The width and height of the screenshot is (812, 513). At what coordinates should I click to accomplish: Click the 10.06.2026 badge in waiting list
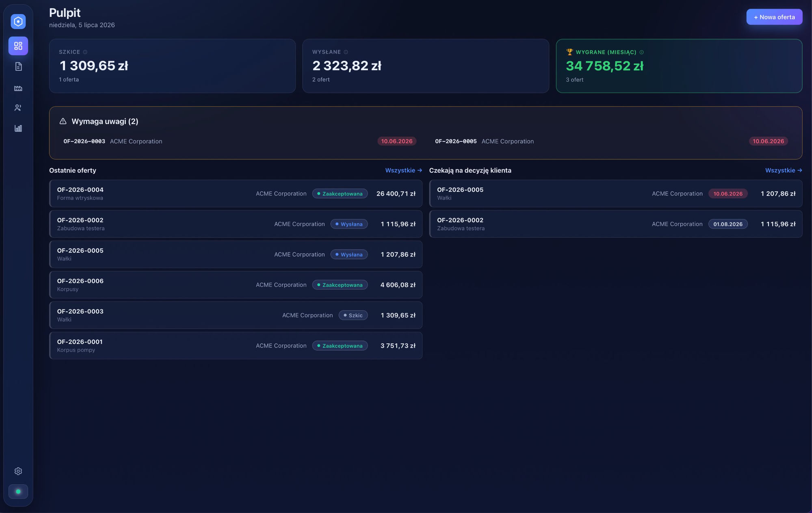click(x=728, y=193)
